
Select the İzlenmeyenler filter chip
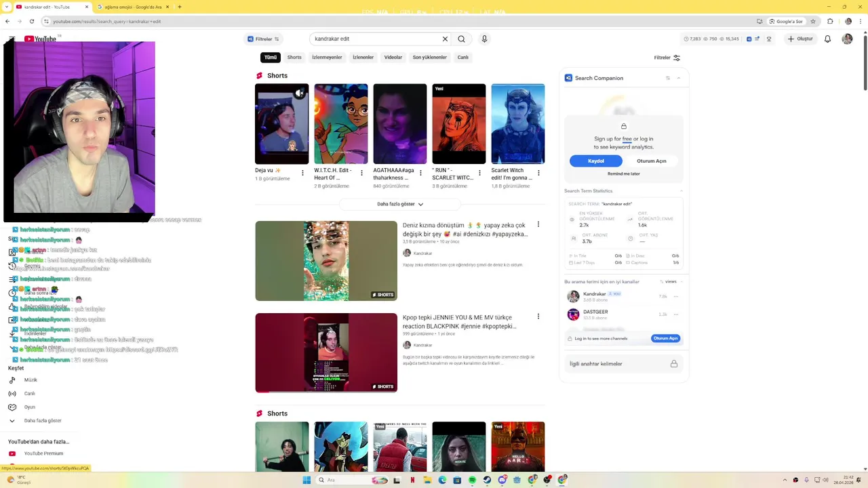(x=327, y=58)
